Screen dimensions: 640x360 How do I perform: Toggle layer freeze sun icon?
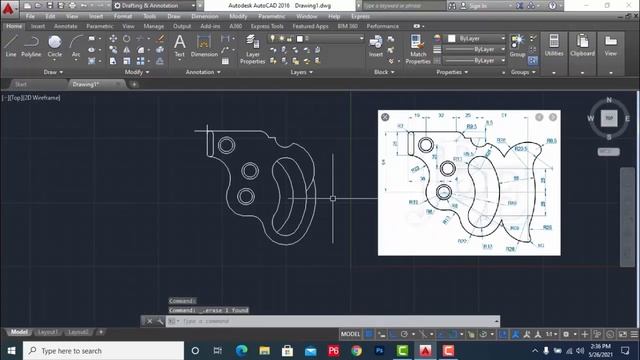click(281, 38)
